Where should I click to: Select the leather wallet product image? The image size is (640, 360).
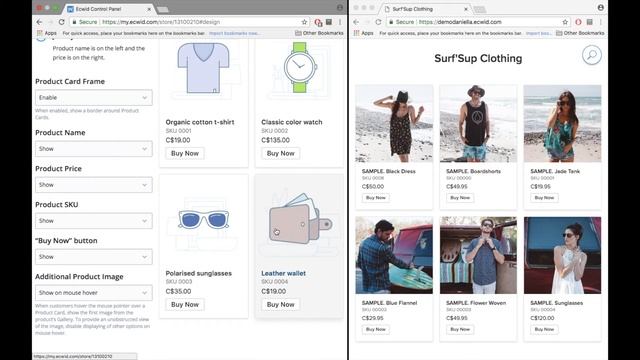point(300,218)
